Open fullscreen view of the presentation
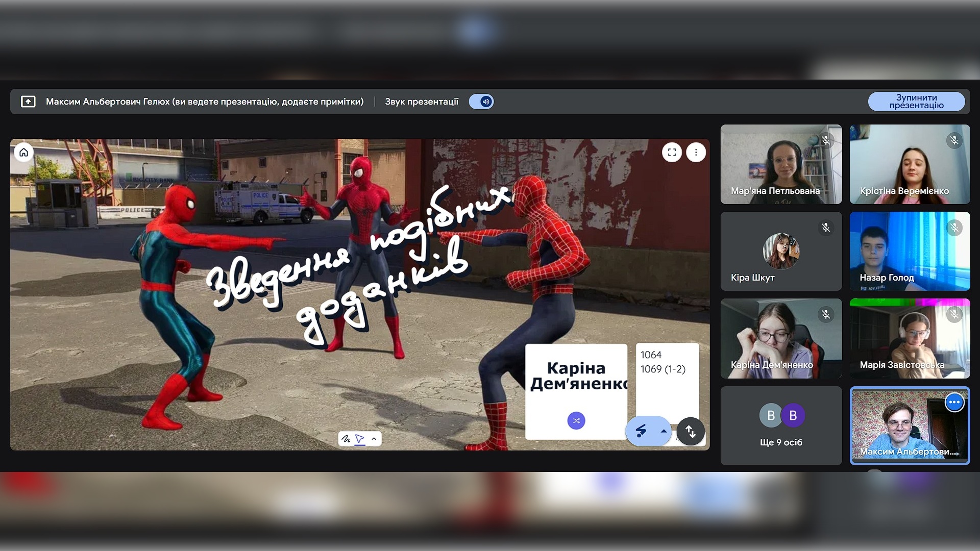 pos(672,152)
